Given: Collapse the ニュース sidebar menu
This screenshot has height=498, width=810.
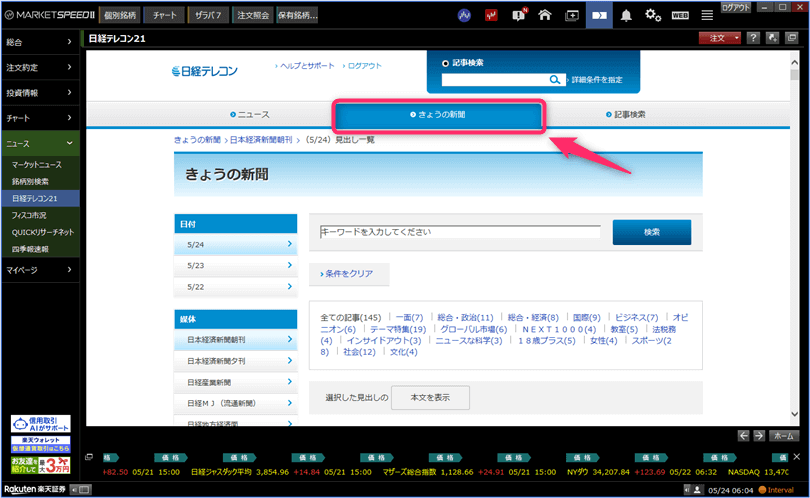Looking at the screenshot, I should pyautogui.click(x=40, y=143).
